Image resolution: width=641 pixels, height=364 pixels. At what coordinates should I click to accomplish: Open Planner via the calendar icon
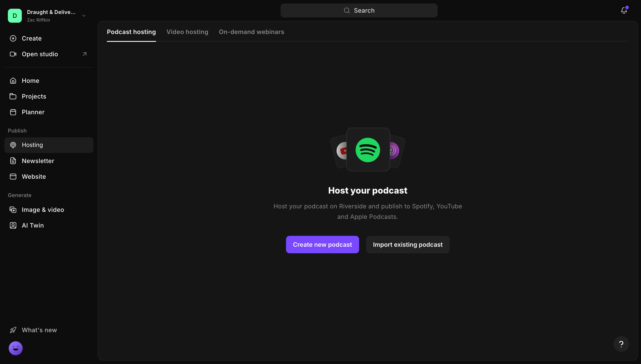coord(13,112)
